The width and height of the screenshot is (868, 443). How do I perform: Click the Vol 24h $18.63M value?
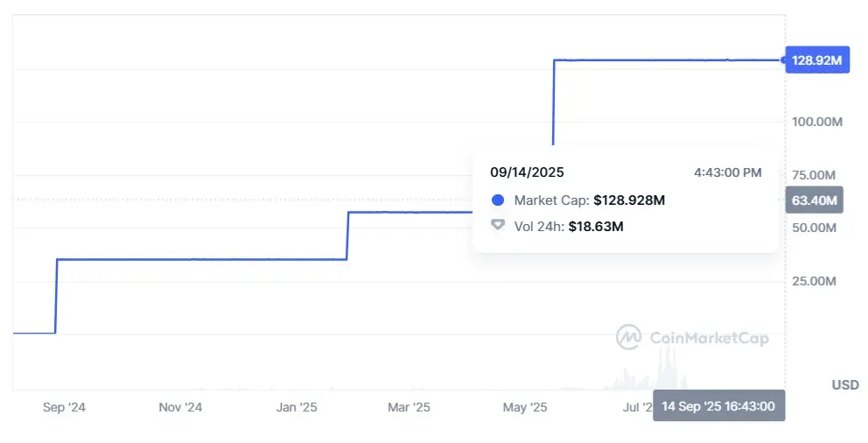coord(595,227)
